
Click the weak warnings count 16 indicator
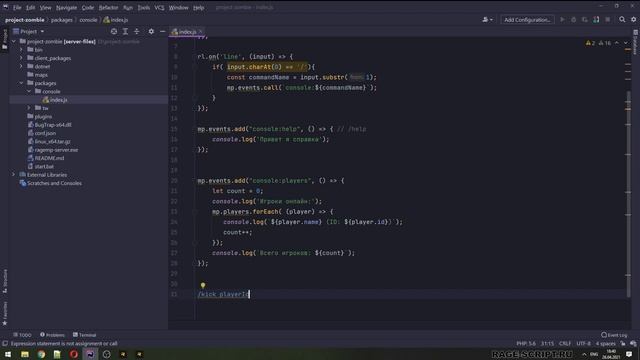click(x=605, y=43)
